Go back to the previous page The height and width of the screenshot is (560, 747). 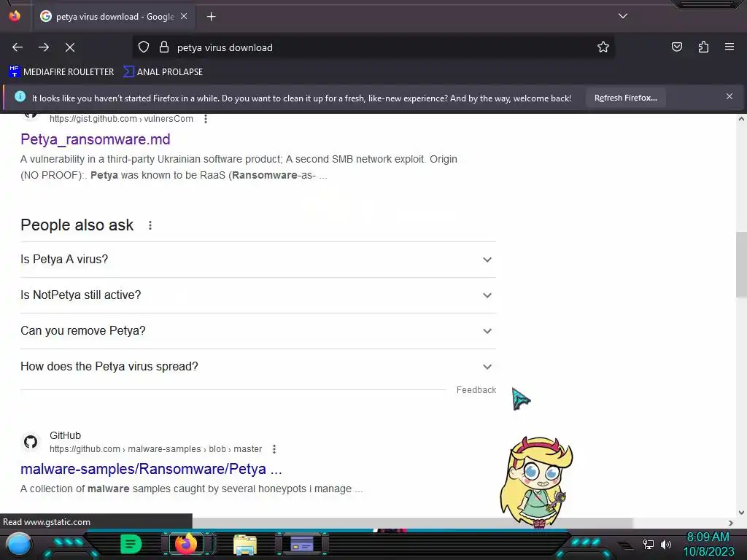tap(18, 47)
